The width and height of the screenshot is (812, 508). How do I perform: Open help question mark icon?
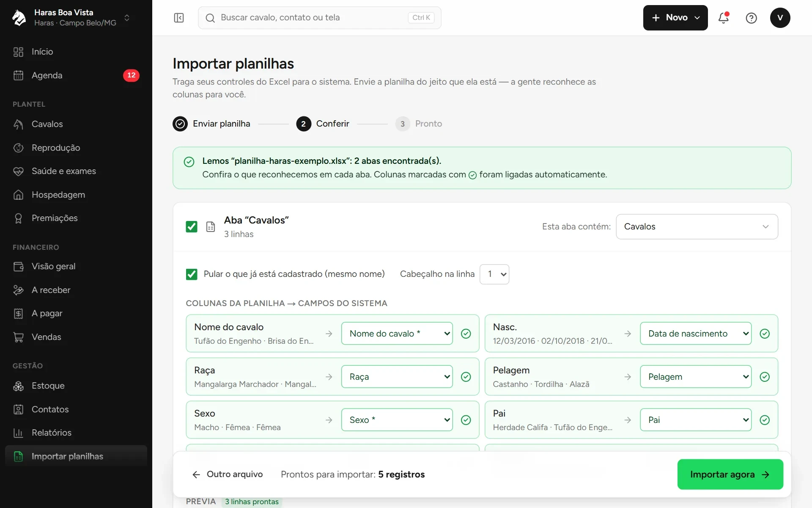point(751,18)
